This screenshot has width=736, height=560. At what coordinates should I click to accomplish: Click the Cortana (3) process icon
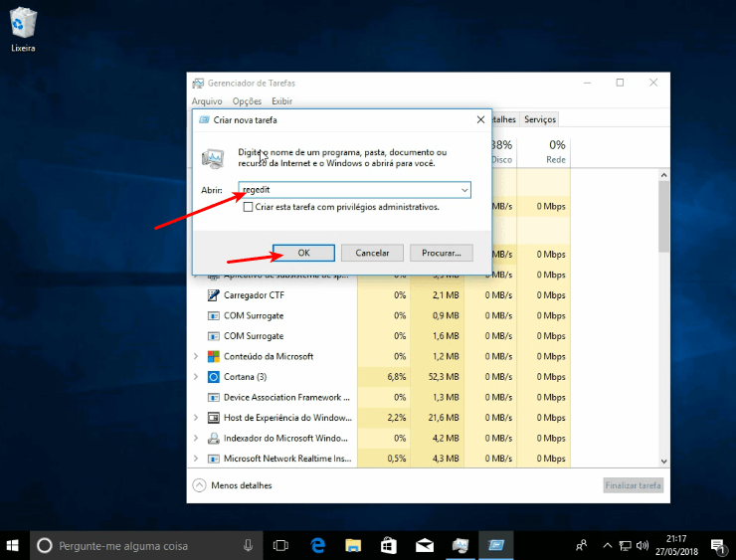click(214, 377)
